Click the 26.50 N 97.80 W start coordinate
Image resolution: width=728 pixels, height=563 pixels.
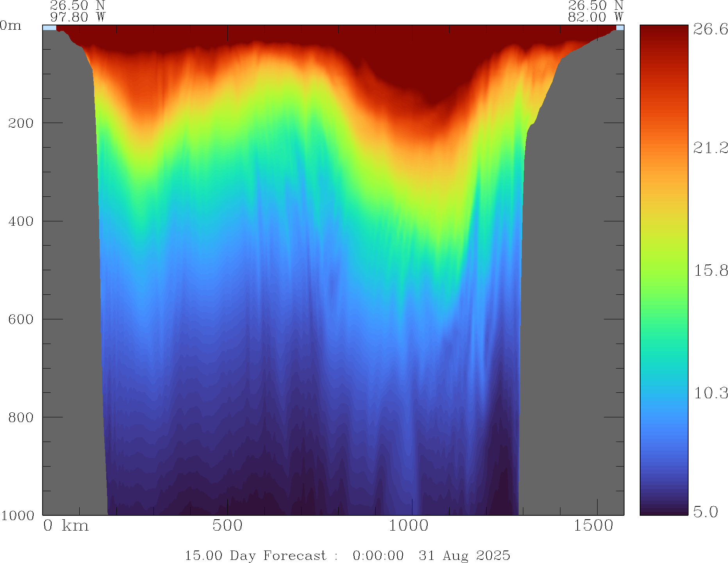pos(77,11)
